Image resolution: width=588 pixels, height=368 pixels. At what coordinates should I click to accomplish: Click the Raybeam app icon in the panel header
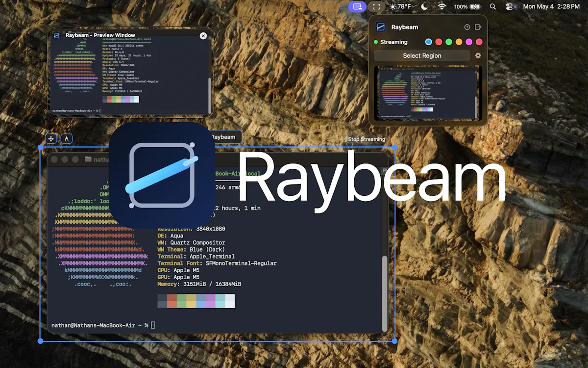point(381,27)
